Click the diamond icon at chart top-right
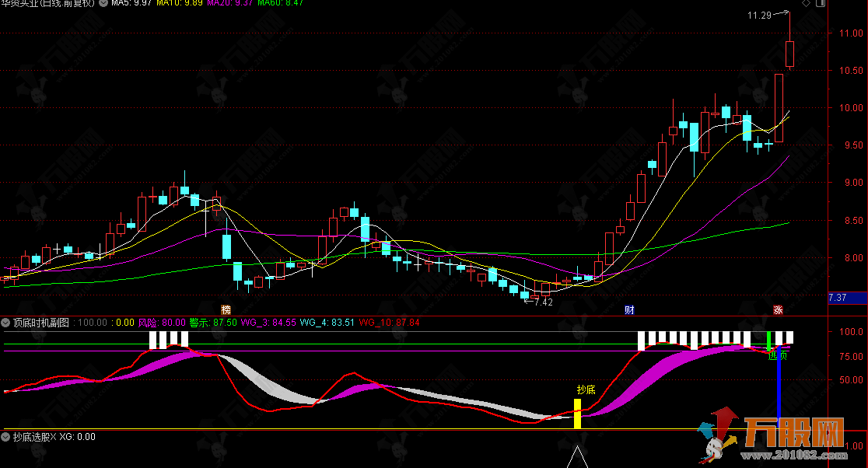Screen dimensions: 868x468 tap(804, 4)
